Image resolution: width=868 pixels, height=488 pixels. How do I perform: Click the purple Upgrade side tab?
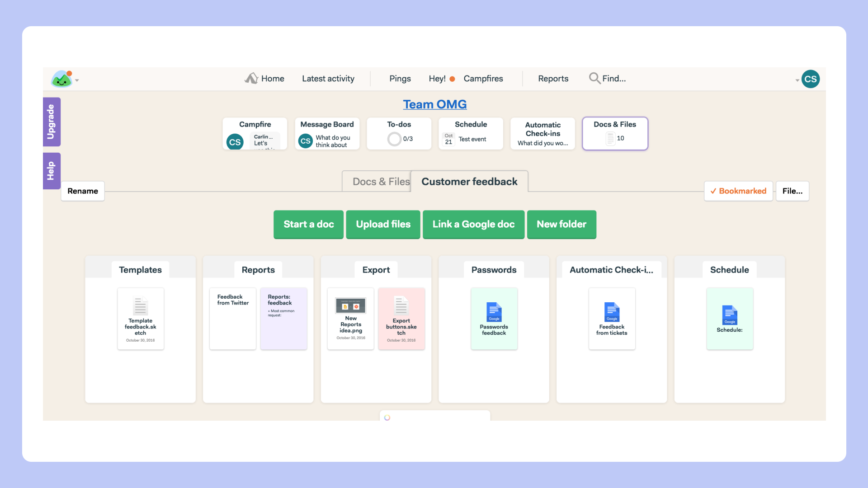pyautogui.click(x=52, y=122)
